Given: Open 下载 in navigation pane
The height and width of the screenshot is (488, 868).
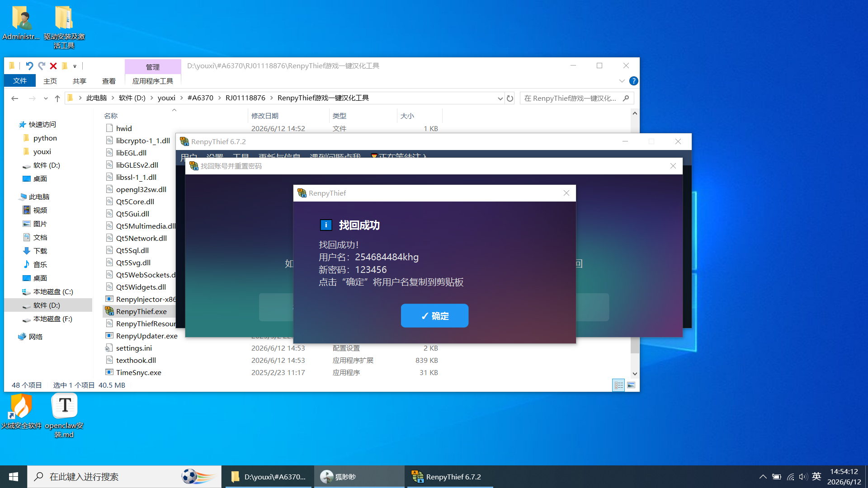Looking at the screenshot, I should tap(40, 251).
